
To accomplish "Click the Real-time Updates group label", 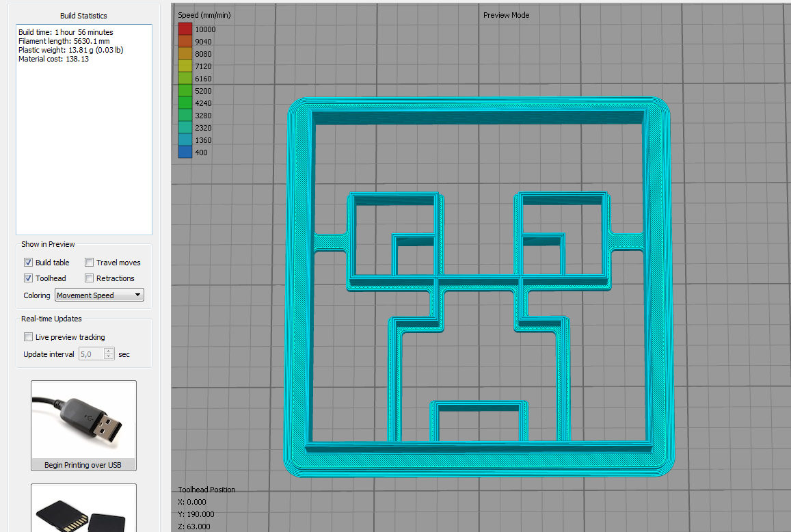I will coord(51,319).
